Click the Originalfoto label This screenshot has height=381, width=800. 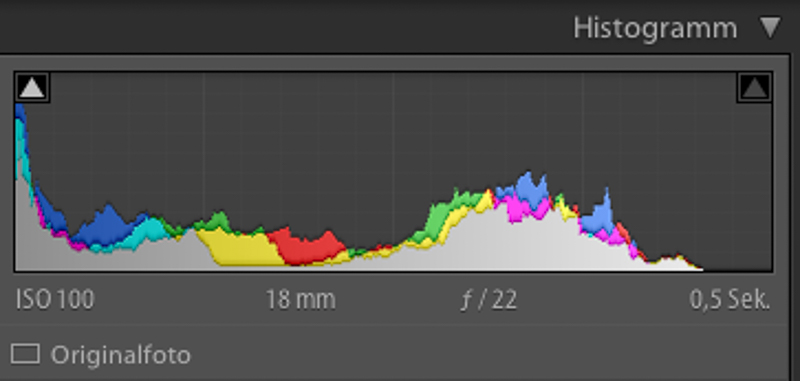pos(120,354)
